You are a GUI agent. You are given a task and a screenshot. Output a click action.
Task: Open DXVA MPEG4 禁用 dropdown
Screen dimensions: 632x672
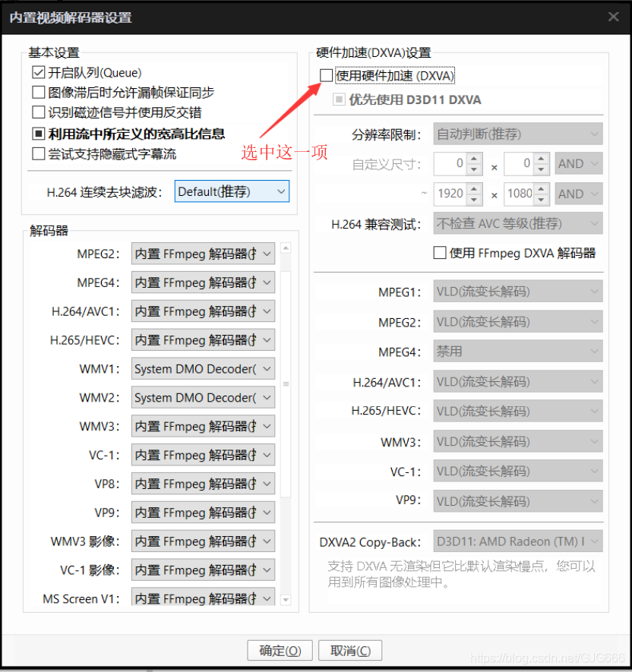[518, 351]
